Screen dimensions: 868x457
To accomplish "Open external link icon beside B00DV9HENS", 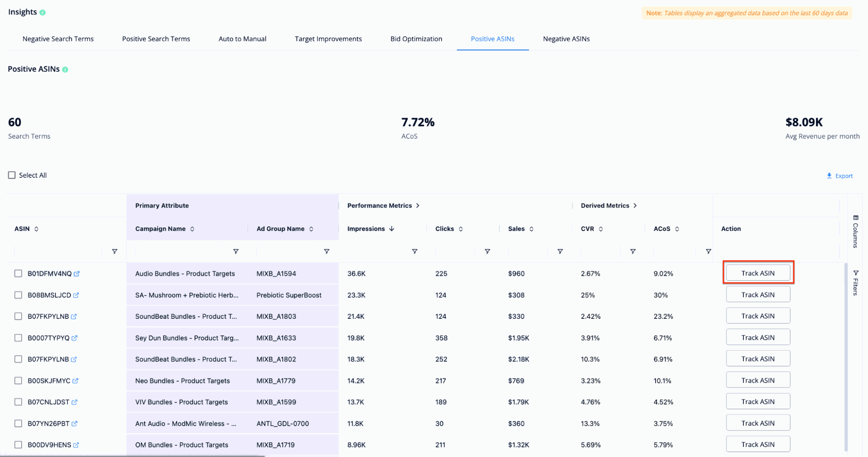I will click(x=76, y=445).
